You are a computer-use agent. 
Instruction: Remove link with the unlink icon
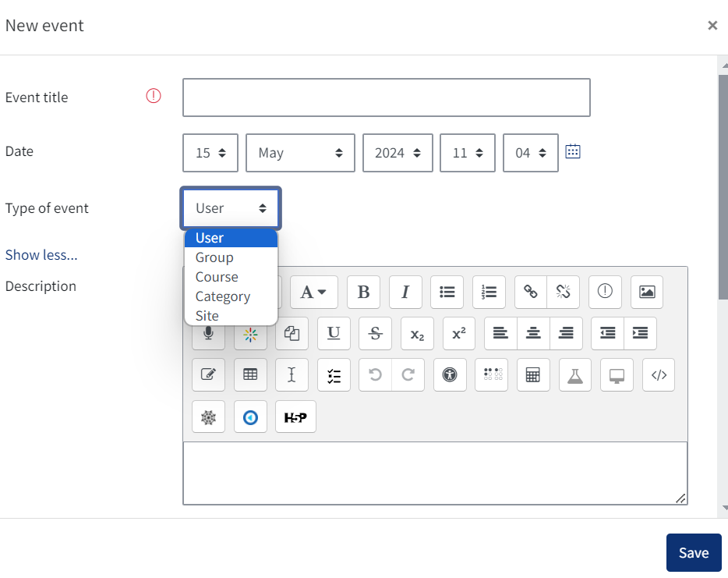coord(564,293)
